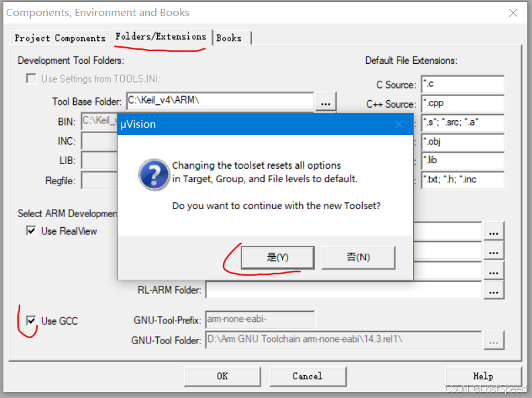This screenshot has height=398, width=532.
Task: Click the *.lib extension field
Action: pyautogui.click(x=463, y=161)
